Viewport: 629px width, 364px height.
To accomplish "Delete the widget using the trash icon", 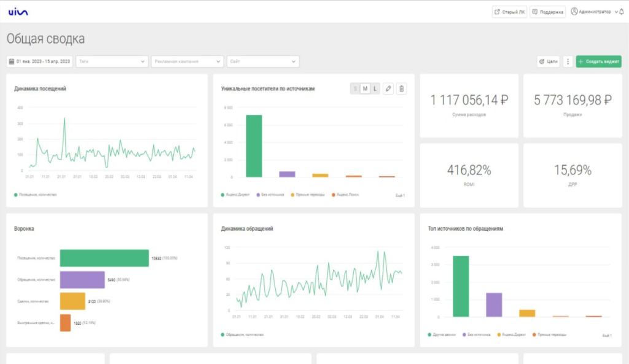I will click(401, 89).
